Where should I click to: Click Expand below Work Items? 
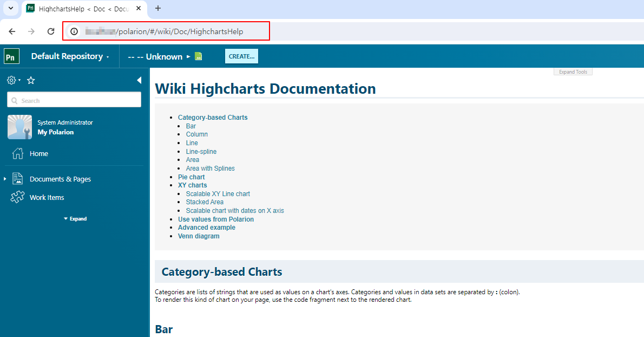pyautogui.click(x=74, y=218)
